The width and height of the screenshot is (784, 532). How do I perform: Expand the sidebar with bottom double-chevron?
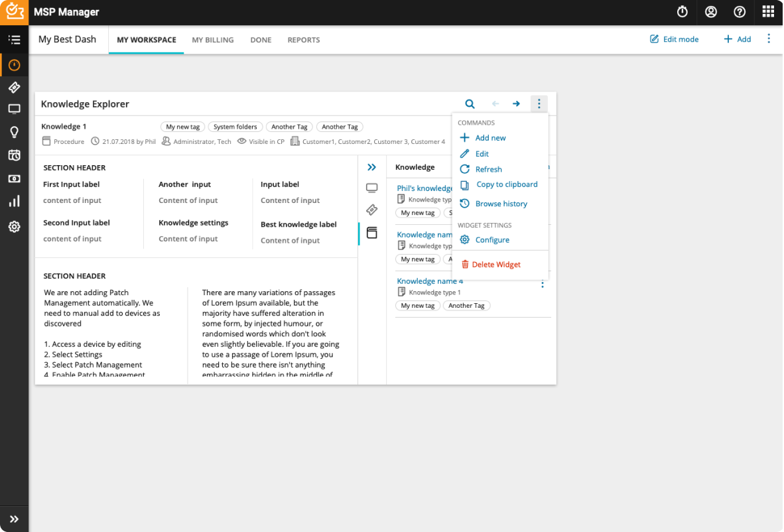click(x=14, y=519)
